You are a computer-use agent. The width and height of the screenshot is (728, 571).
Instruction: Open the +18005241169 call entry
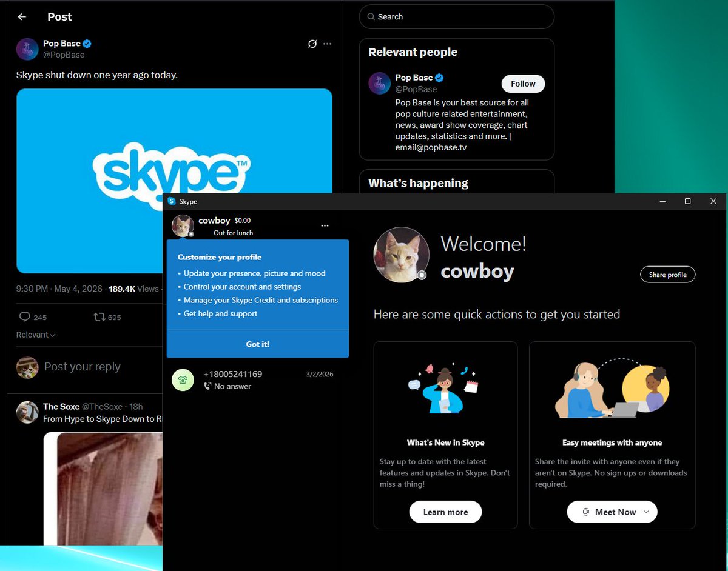(x=252, y=380)
